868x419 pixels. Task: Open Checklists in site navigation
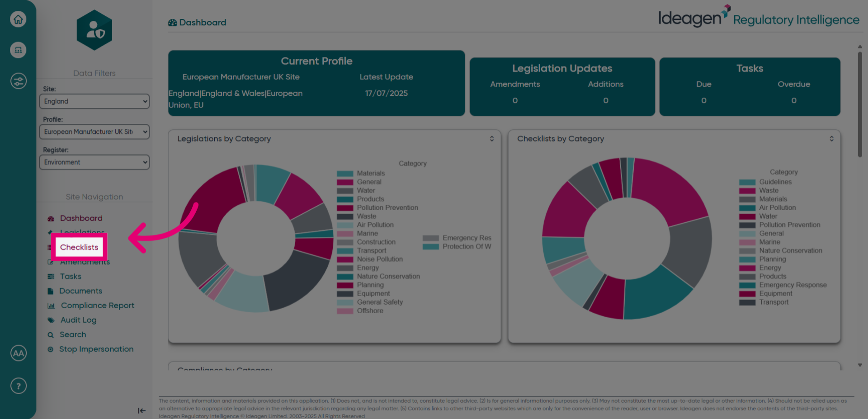tap(79, 247)
